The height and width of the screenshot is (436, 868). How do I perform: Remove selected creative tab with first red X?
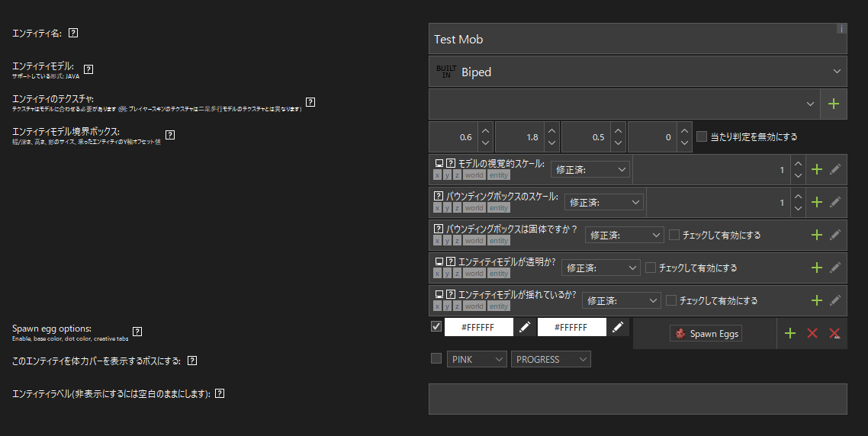[812, 333]
